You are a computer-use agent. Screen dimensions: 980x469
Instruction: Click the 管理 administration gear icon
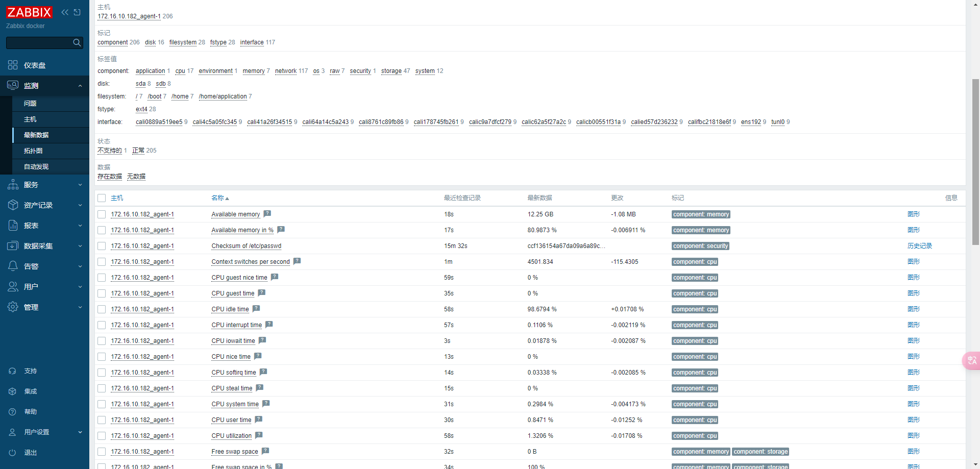(x=13, y=307)
